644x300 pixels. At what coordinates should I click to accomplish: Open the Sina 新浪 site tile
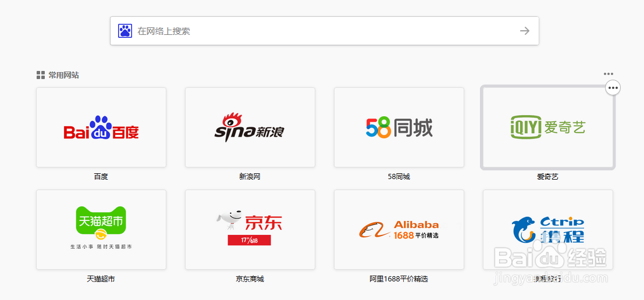coord(250,127)
